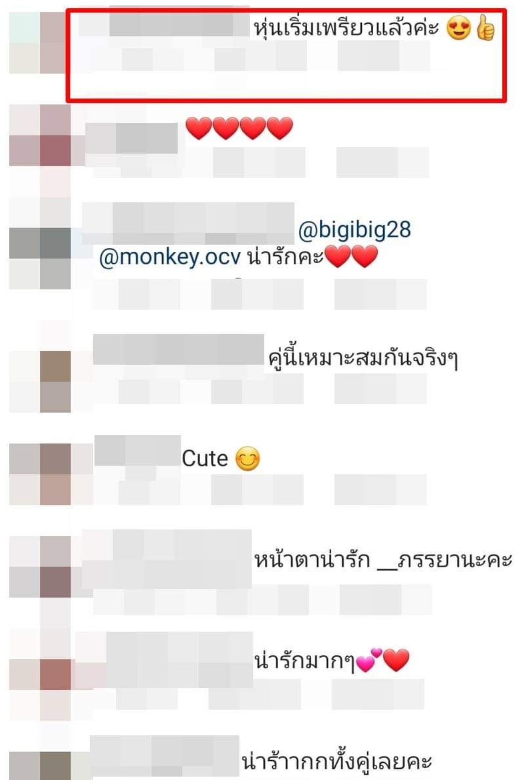Tap thumbs-up emoji in top comment
Viewport: 532px width, 780px height.
[486, 28]
